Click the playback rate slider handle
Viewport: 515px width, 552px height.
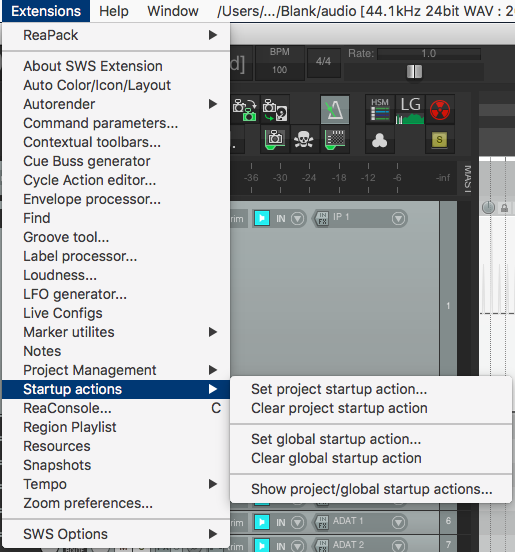[x=414, y=72]
